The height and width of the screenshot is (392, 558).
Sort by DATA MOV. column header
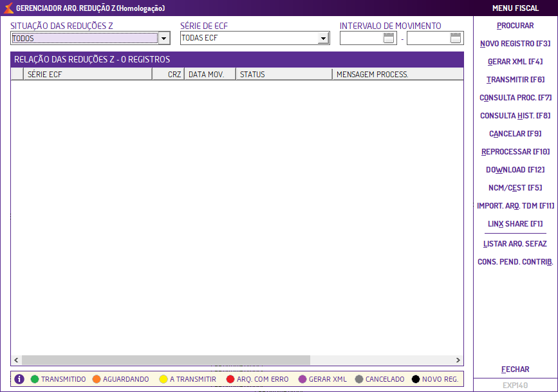pos(210,75)
